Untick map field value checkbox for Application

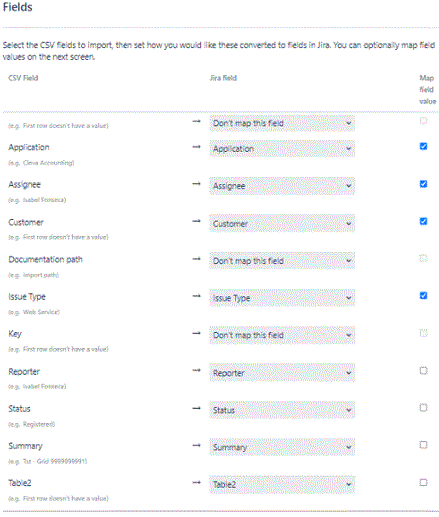[423, 146]
